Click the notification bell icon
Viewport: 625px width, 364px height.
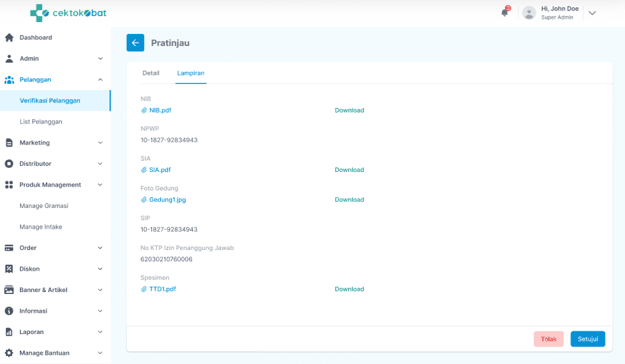point(505,13)
